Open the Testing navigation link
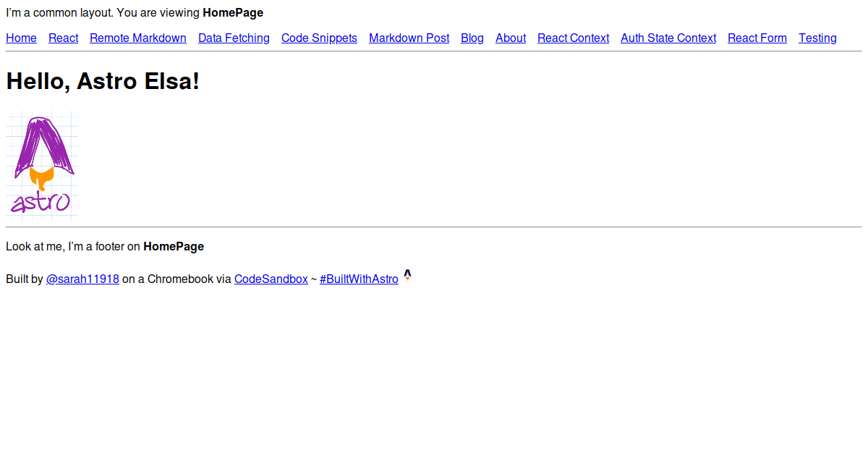The height and width of the screenshot is (456, 868). pyautogui.click(x=817, y=38)
